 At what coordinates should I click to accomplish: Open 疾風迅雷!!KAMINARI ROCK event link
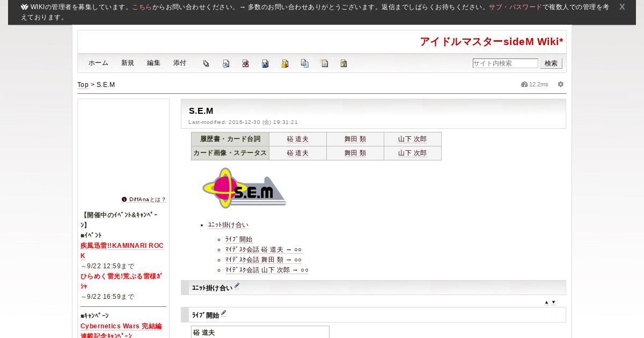[122, 251]
